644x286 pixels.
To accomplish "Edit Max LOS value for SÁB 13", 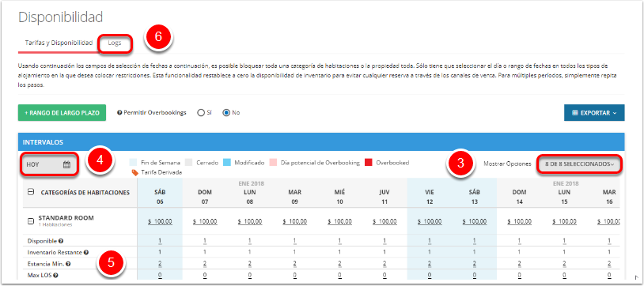I will (x=475, y=275).
